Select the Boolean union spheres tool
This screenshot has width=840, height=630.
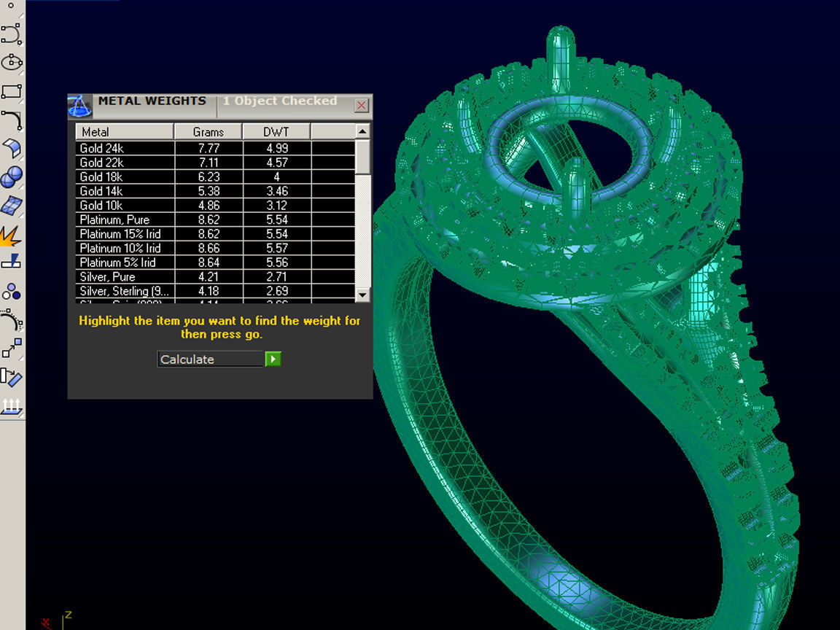click(11, 176)
